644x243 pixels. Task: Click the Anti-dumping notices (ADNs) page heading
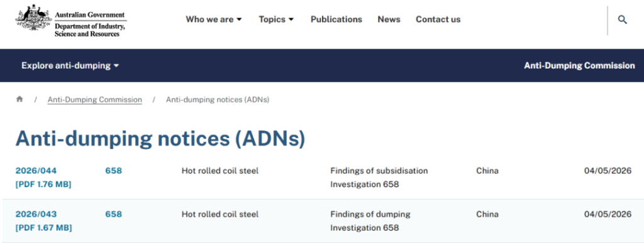point(160,139)
